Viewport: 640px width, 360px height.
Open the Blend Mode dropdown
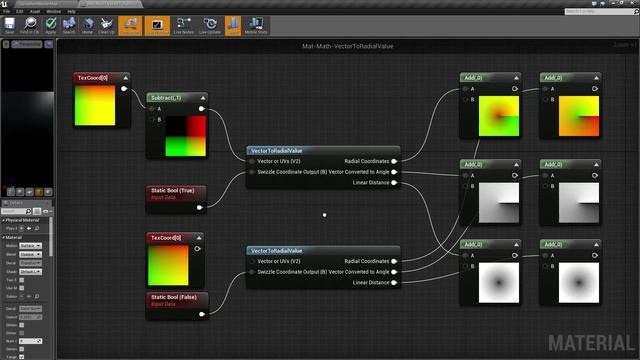31,254
